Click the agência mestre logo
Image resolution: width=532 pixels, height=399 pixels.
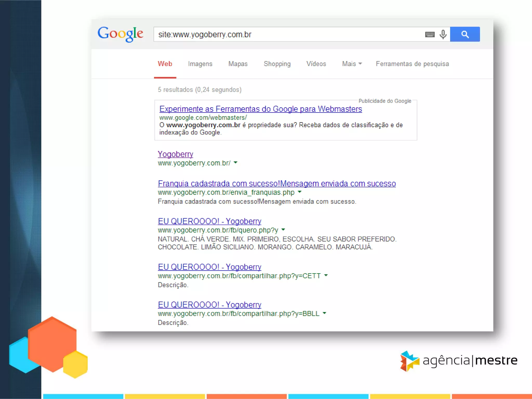click(x=459, y=361)
